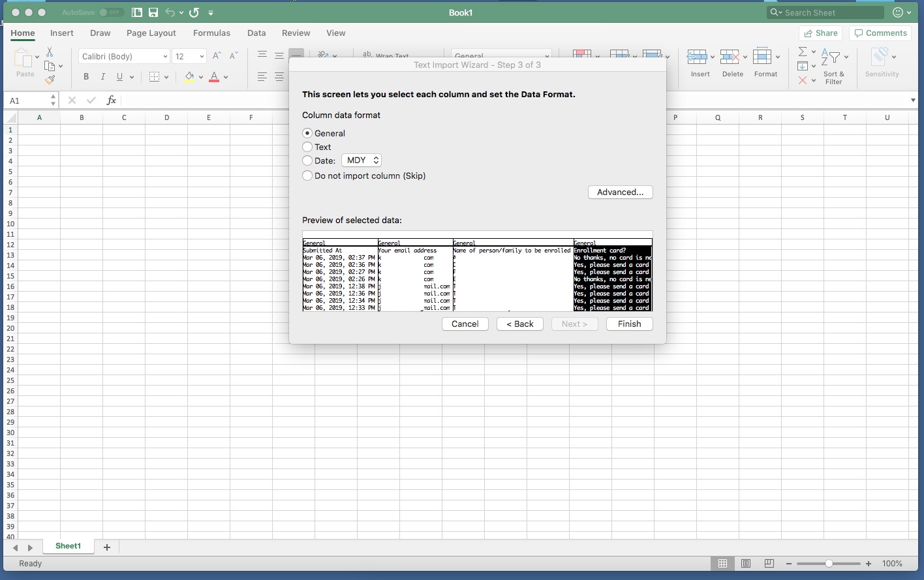The width and height of the screenshot is (924, 580).
Task: Click the Format cells icon
Action: pyautogui.click(x=762, y=57)
